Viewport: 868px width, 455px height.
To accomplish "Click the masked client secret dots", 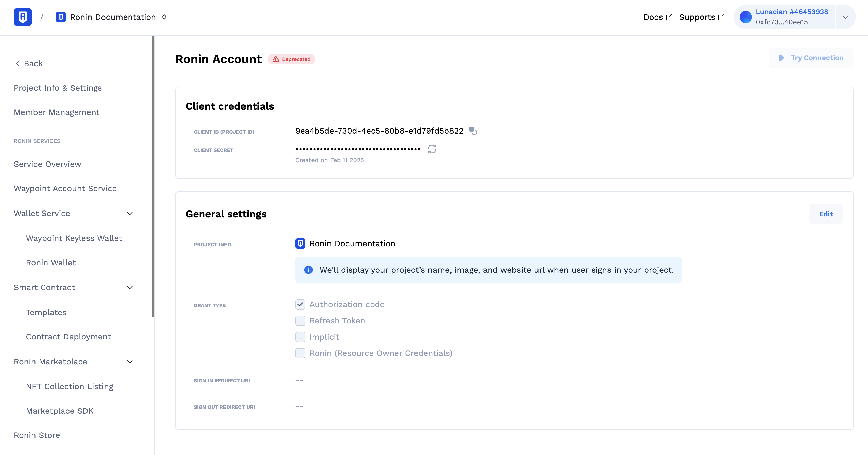I will click(x=358, y=149).
